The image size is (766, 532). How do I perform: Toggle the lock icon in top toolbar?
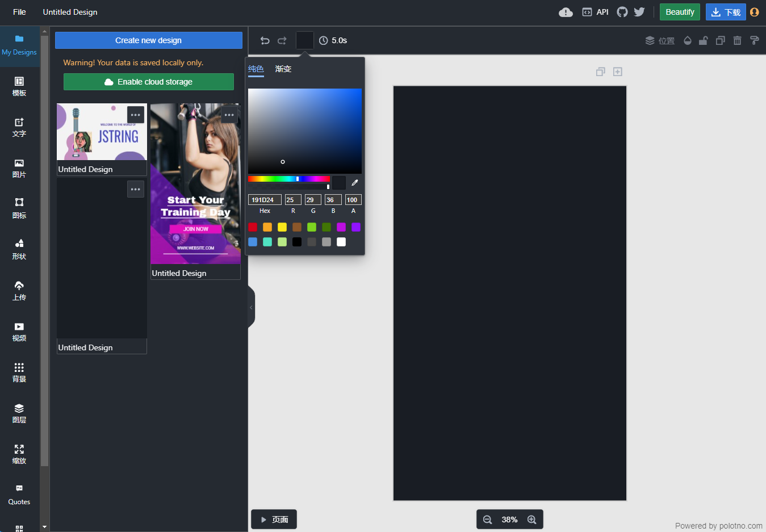click(703, 40)
